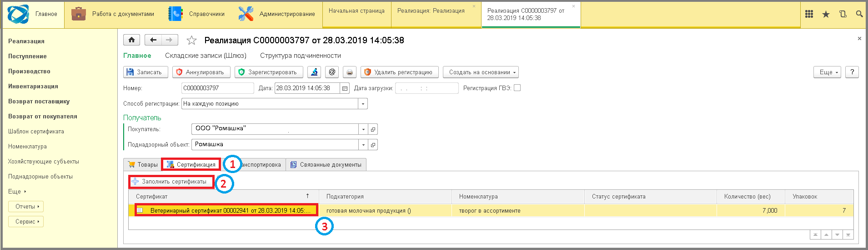Screen dimensions: 868x250
Task: Click the email @ icon button
Action: [x=332, y=72]
